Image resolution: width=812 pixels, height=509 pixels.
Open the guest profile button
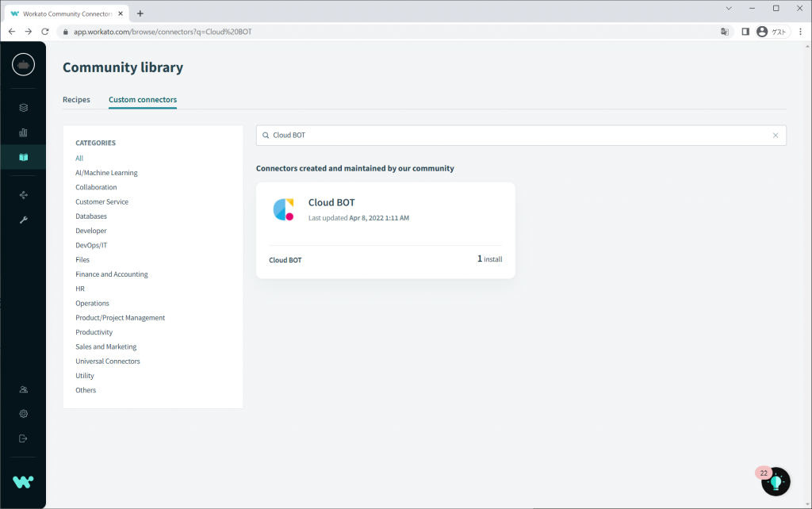tap(772, 32)
